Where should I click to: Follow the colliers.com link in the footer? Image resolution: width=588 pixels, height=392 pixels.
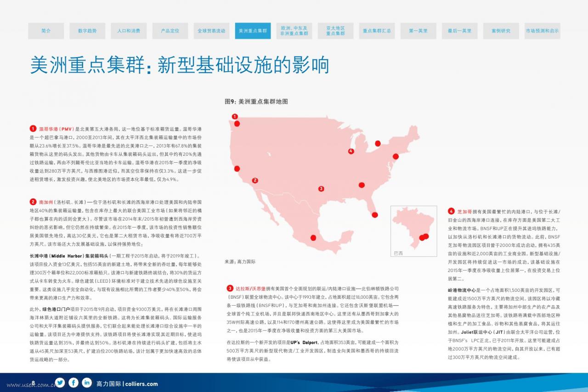point(141,384)
